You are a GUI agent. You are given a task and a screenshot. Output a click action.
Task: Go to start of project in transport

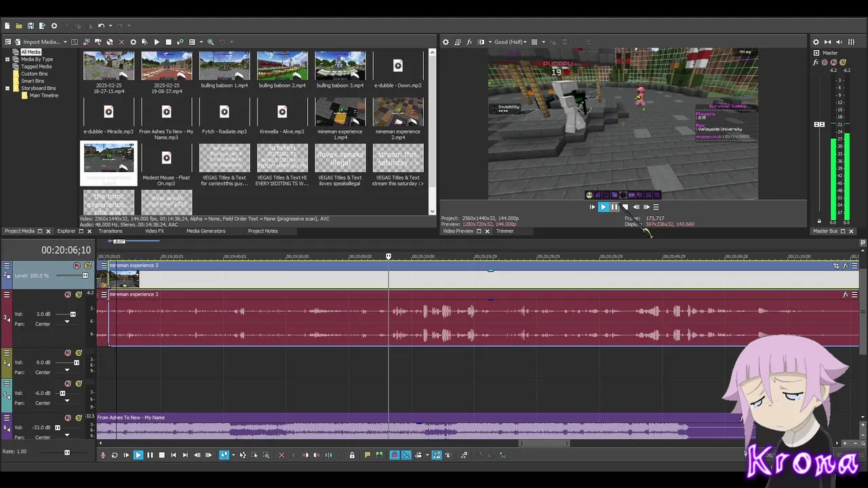(x=174, y=455)
